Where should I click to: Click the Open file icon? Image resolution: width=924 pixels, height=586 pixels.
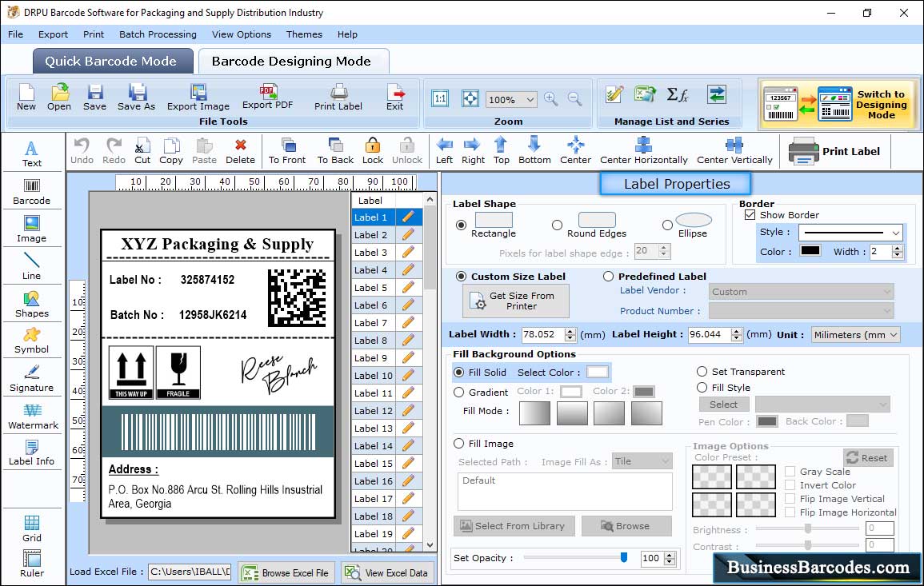[59, 98]
